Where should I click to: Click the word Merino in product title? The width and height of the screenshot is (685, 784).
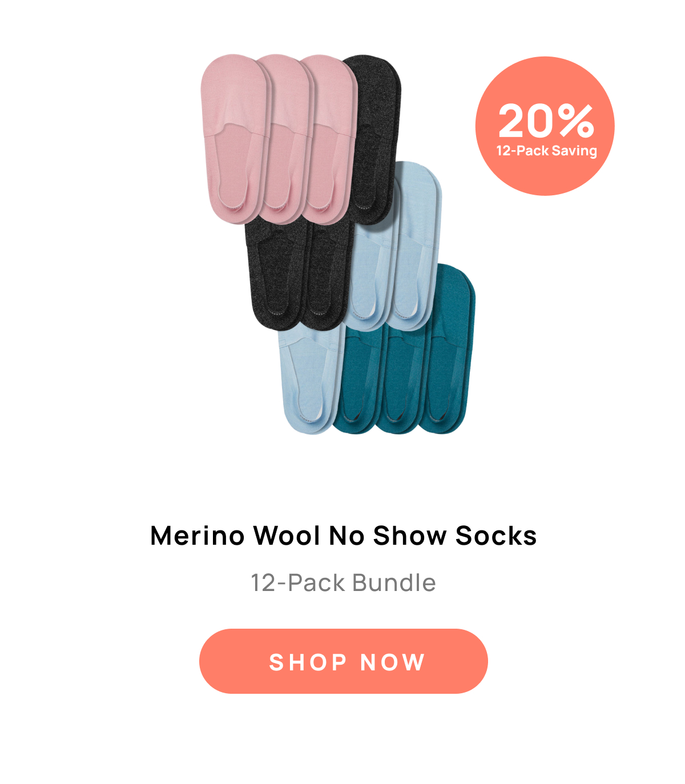[x=198, y=536]
